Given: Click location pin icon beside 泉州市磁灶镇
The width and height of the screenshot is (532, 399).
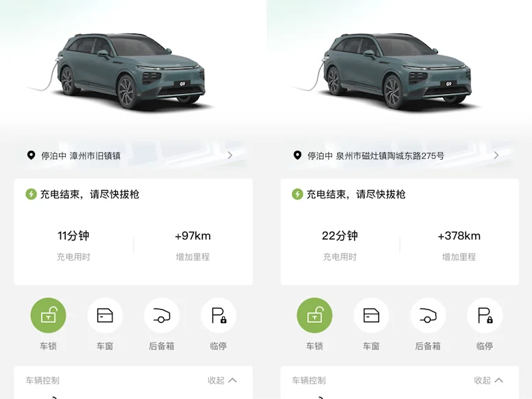Looking at the screenshot, I should pyautogui.click(x=298, y=156).
